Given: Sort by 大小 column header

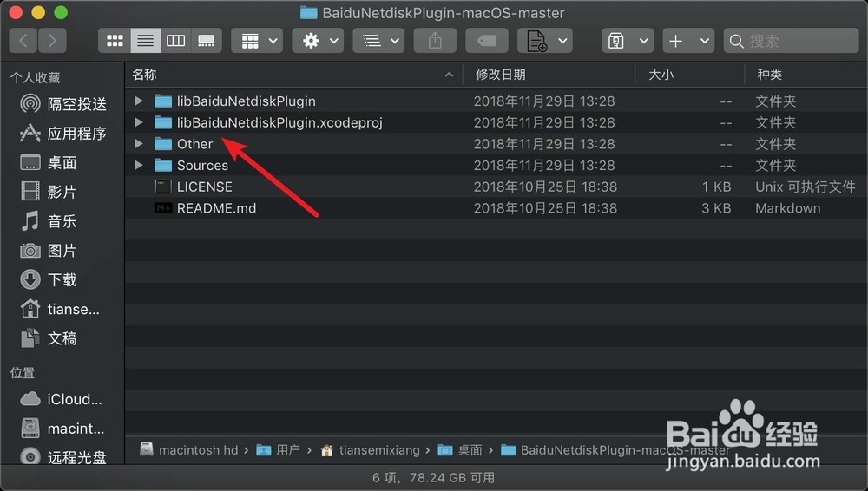Looking at the screenshot, I should pyautogui.click(x=661, y=75).
